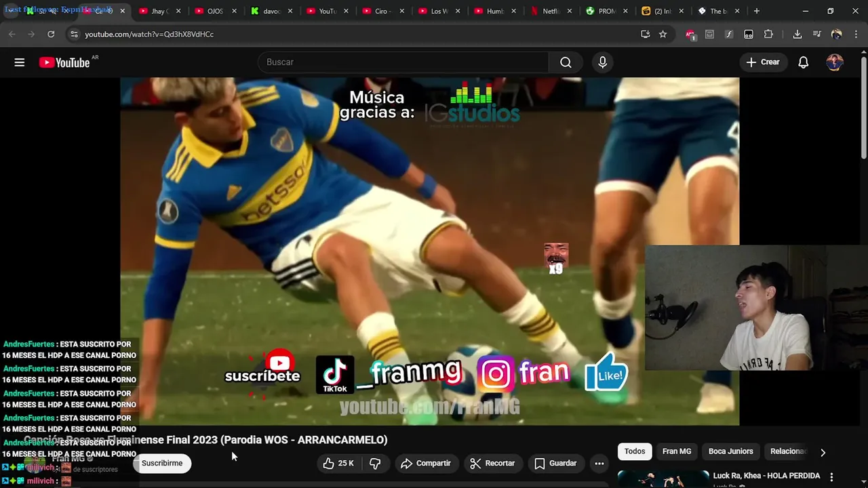868x488 pixels.
Task: Click the page vertical scrollbar
Action: [x=863, y=108]
